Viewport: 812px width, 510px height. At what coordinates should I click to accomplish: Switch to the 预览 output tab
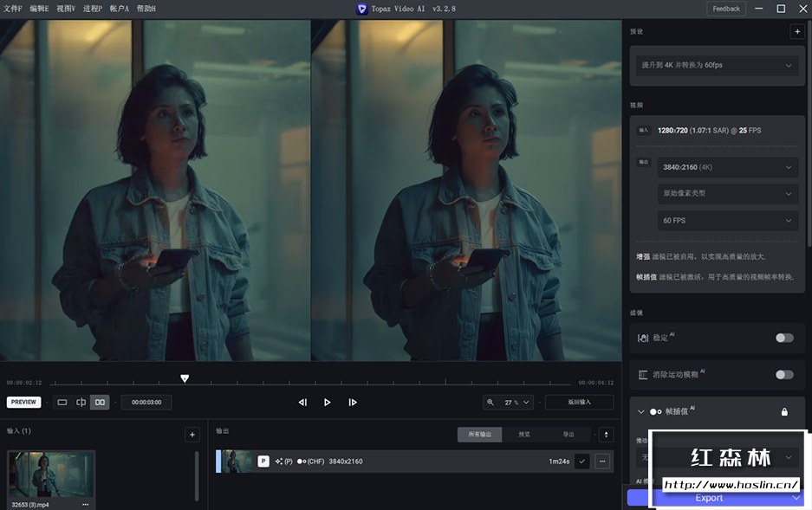[523, 435]
